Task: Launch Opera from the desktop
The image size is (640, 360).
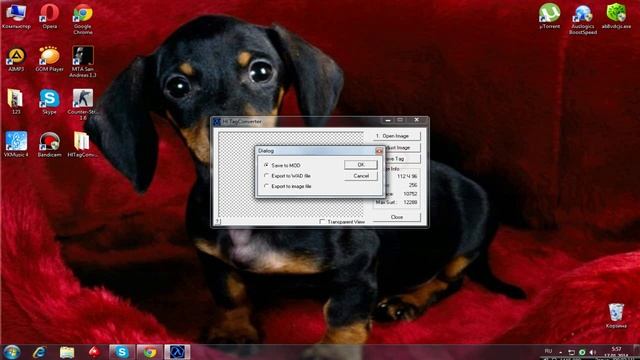Action: point(49,16)
